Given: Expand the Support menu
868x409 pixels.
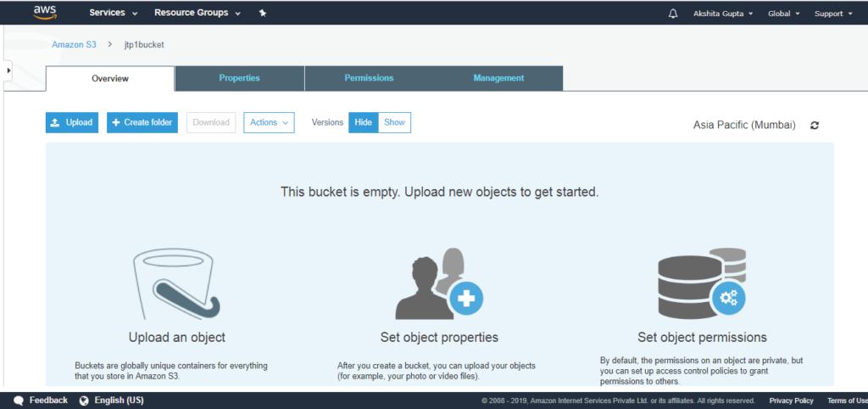Looking at the screenshot, I should click(x=833, y=14).
